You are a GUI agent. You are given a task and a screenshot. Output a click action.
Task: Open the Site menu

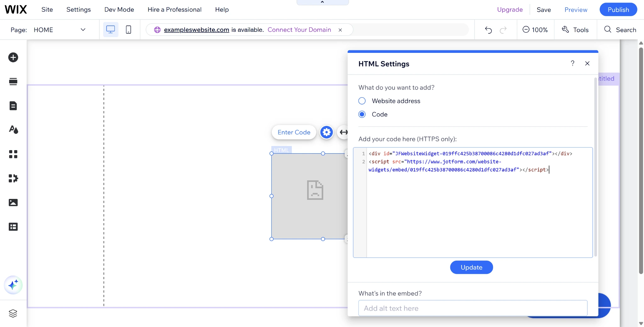coord(47,9)
